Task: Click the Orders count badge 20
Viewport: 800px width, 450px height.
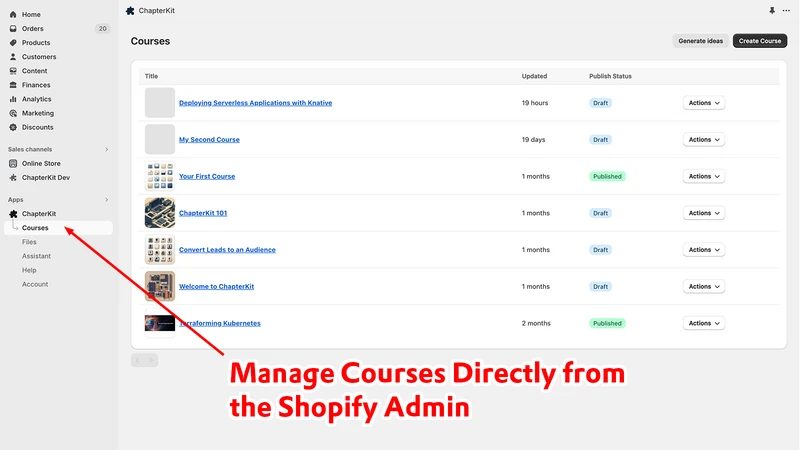Action: 103,29
